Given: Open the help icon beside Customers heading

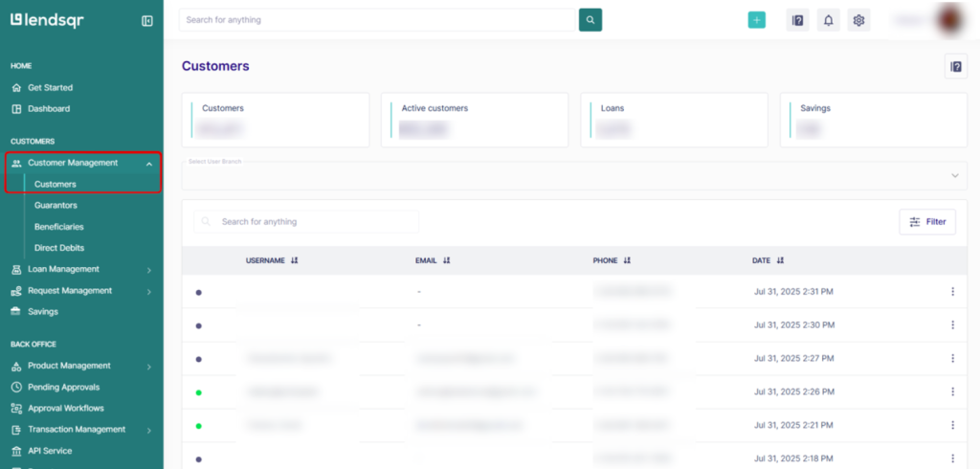Looking at the screenshot, I should click(956, 66).
